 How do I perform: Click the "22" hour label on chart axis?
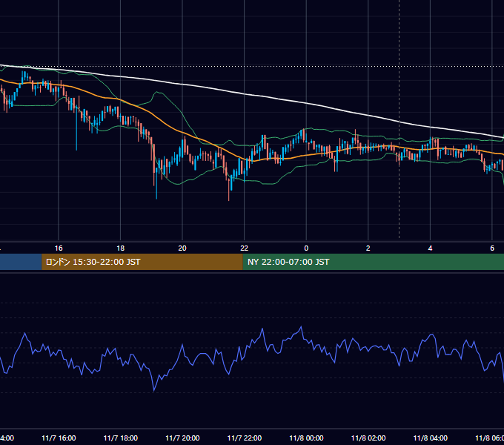(245, 248)
